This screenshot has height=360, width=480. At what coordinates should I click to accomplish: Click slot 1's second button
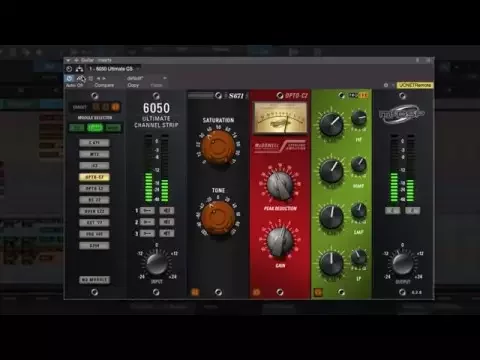167,211
